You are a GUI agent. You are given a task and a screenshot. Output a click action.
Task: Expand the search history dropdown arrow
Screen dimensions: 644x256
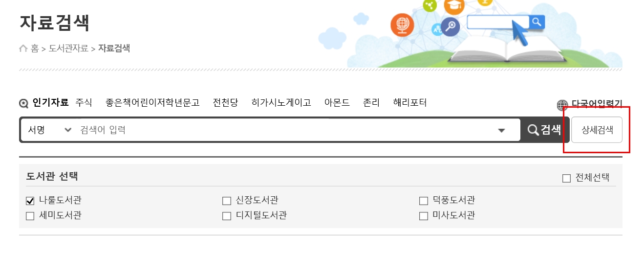(501, 130)
